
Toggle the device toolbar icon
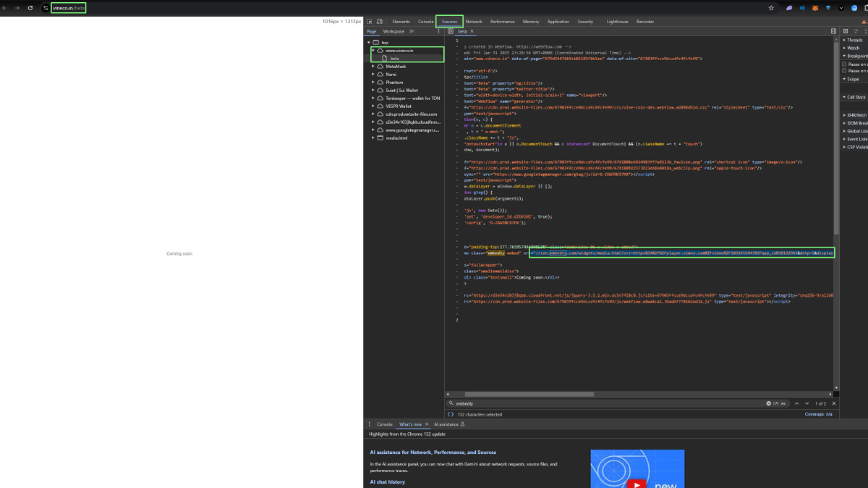click(380, 22)
